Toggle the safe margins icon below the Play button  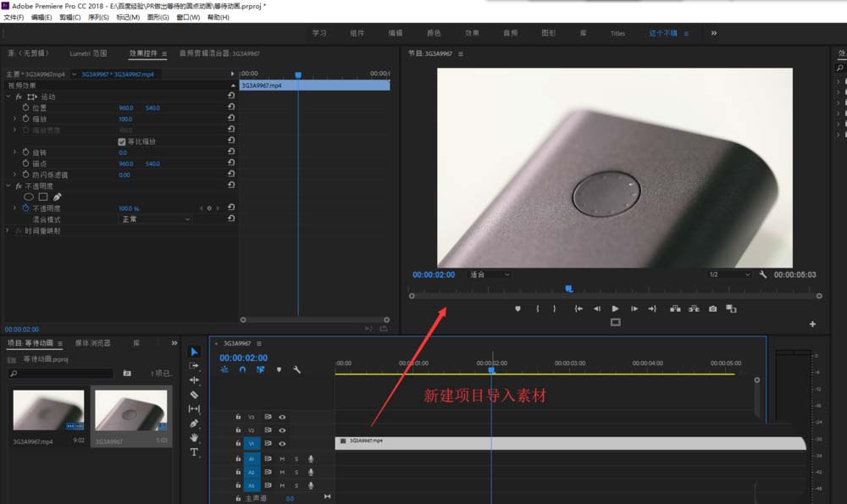pos(615,323)
